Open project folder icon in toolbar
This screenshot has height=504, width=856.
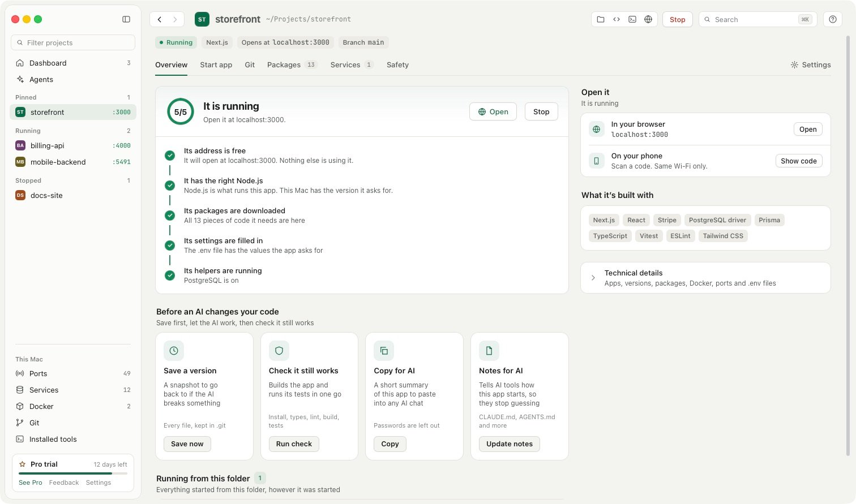pyautogui.click(x=601, y=19)
